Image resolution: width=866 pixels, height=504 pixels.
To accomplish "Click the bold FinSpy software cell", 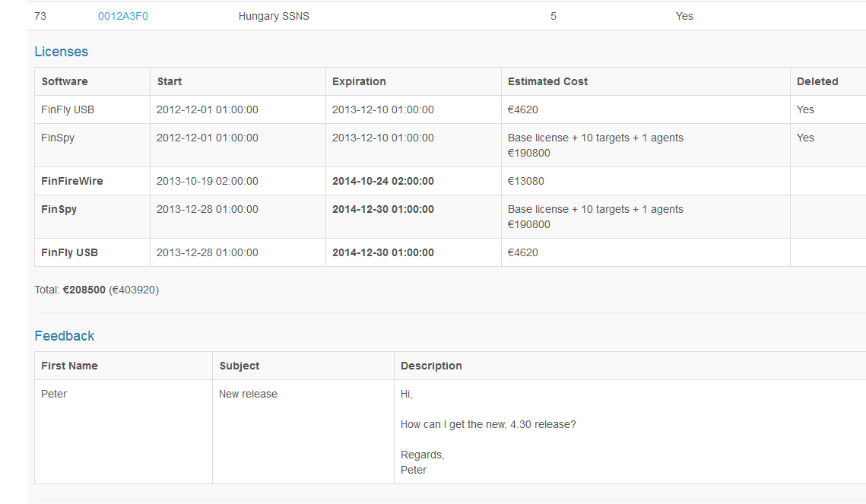I will coord(59,209).
